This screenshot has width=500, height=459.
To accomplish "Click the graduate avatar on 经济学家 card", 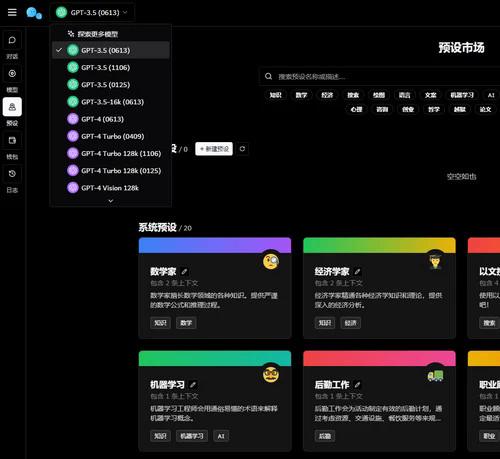I will (x=435, y=261).
